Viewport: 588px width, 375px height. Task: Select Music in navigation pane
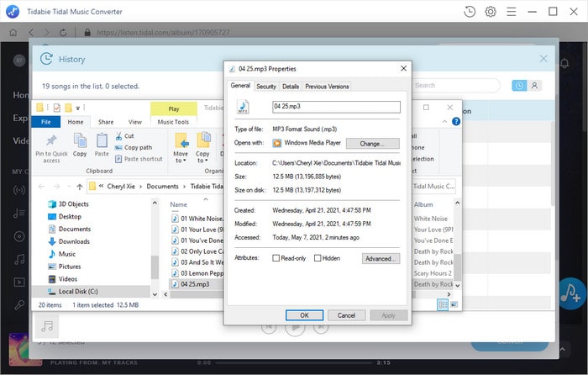(x=62, y=254)
